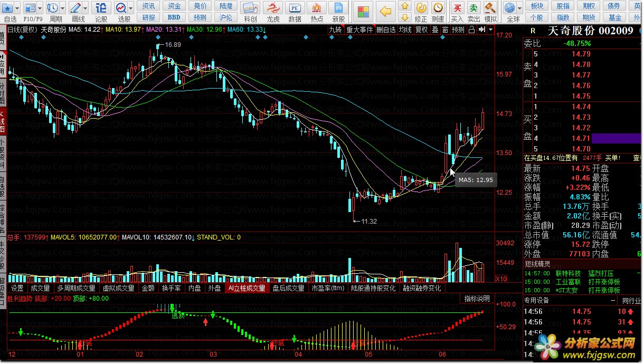This screenshot has height=364, width=644.
Task: Open the 新股 IPO icon
Action: 339,8
